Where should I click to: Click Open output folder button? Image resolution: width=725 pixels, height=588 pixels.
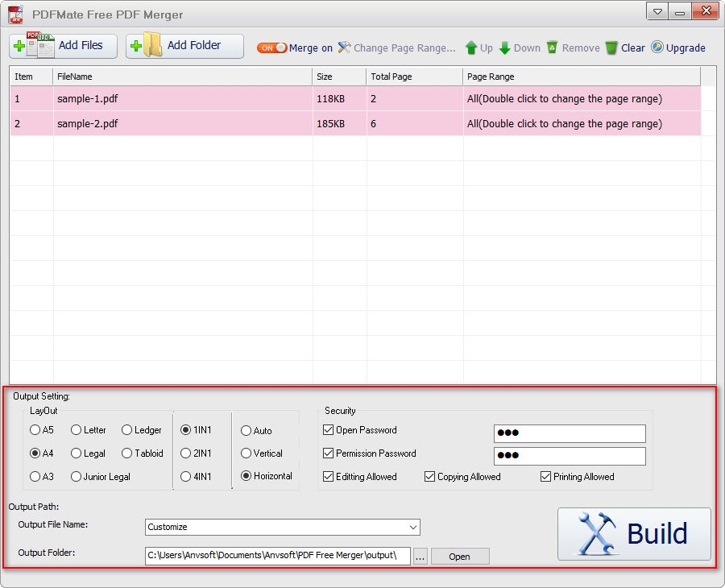[x=460, y=557]
